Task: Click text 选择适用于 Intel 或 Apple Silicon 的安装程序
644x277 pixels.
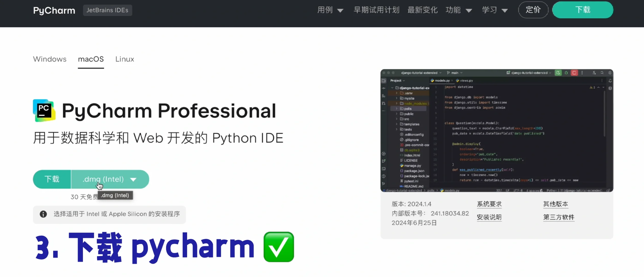Action: click(x=117, y=214)
